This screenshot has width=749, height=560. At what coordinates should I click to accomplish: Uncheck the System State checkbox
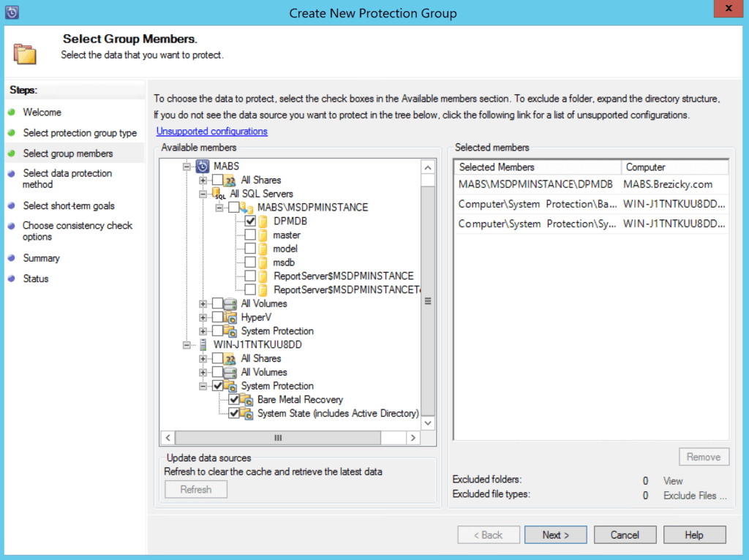pyautogui.click(x=234, y=414)
